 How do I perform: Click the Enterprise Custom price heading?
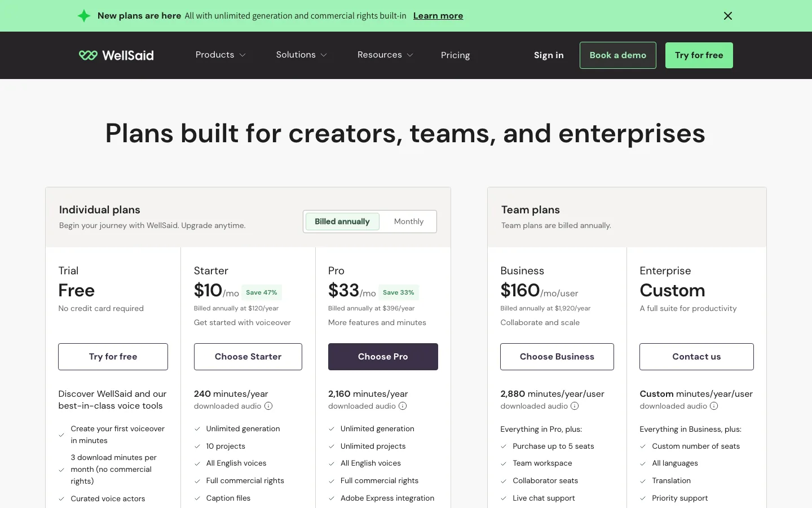pos(672,290)
